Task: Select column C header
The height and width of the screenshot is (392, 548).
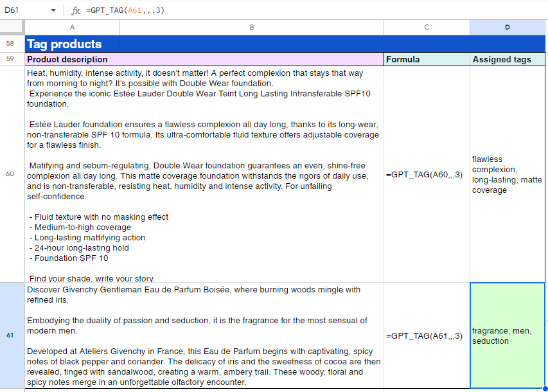Action: pyautogui.click(x=427, y=27)
